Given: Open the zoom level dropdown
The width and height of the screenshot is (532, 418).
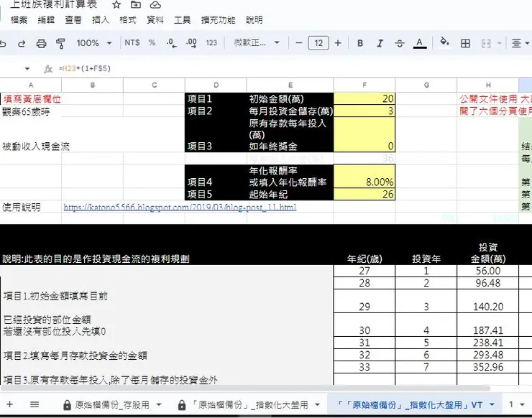Looking at the screenshot, I should (x=94, y=43).
